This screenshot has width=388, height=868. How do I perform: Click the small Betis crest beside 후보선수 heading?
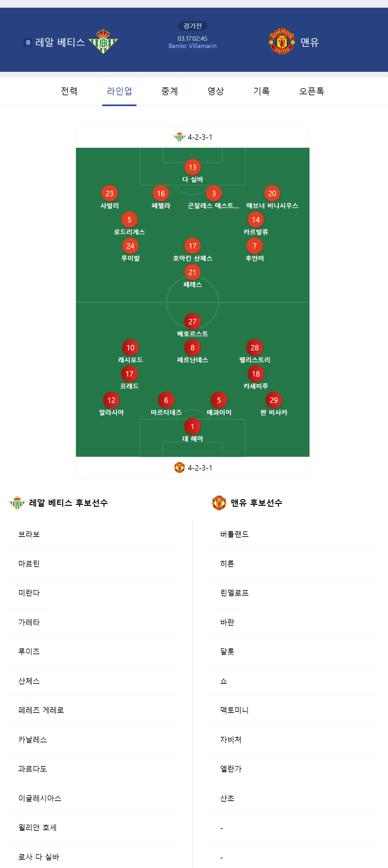click(x=17, y=503)
